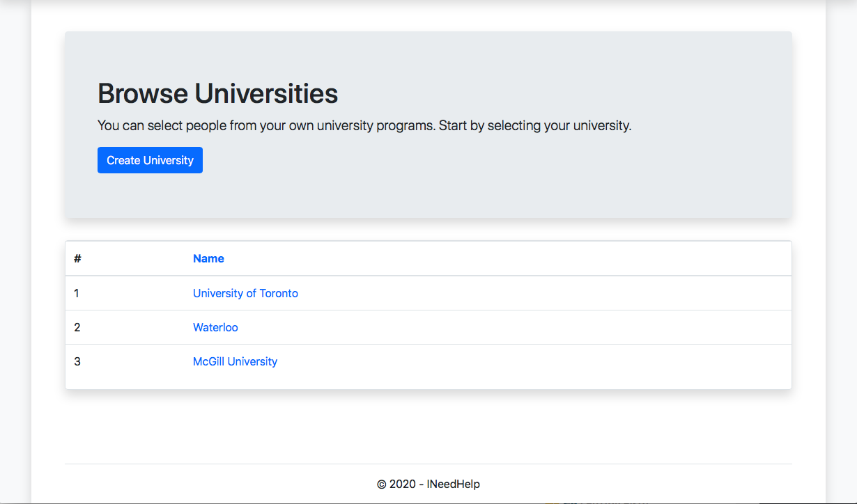The height and width of the screenshot is (504, 857).
Task: Open the University of Toronto link
Action: click(245, 293)
